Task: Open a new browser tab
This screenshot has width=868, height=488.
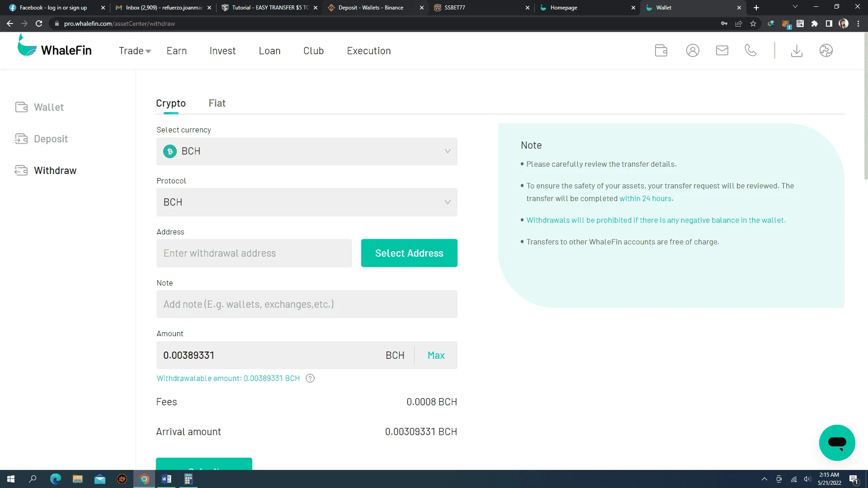Action: tap(756, 8)
